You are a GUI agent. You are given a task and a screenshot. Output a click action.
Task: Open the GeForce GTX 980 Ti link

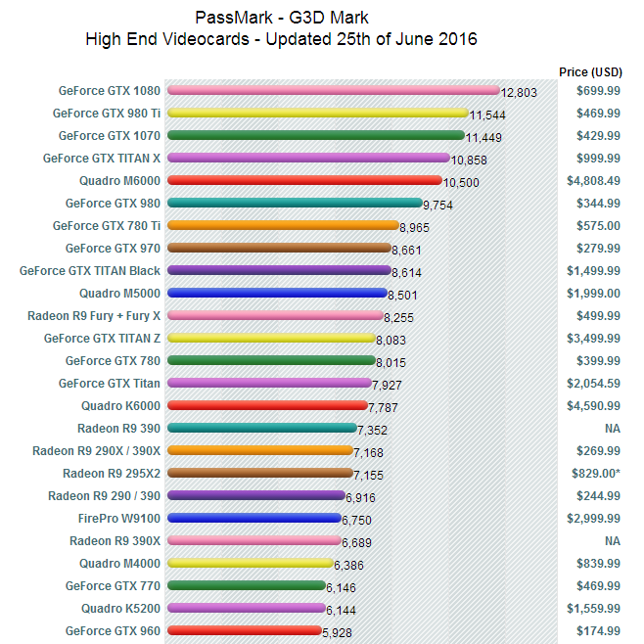[x=107, y=114]
